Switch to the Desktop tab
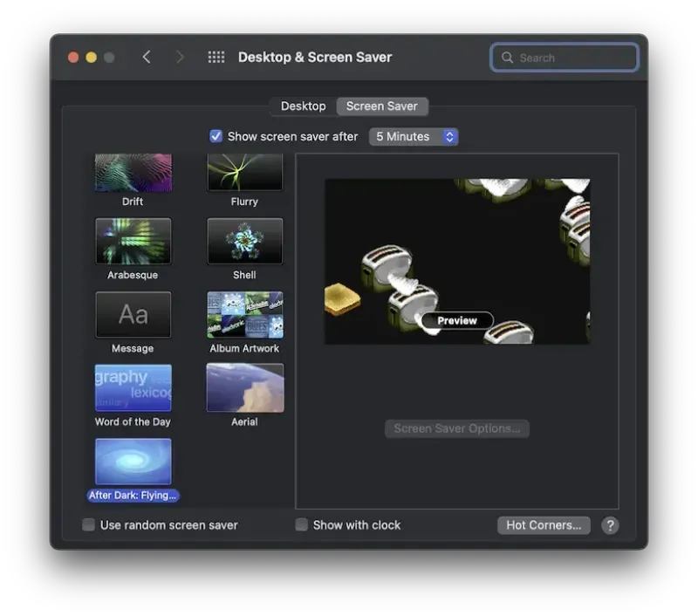The height and width of the screenshot is (616, 698). click(303, 106)
